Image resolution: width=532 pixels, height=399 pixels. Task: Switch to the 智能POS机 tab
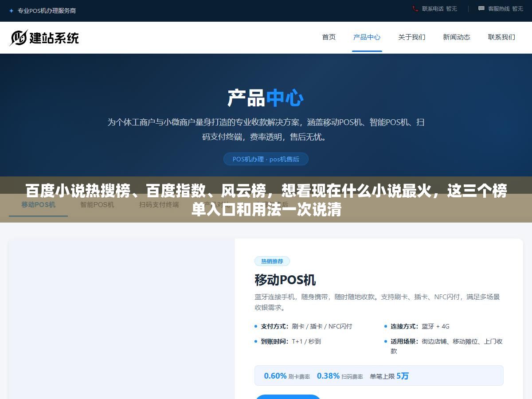click(97, 205)
